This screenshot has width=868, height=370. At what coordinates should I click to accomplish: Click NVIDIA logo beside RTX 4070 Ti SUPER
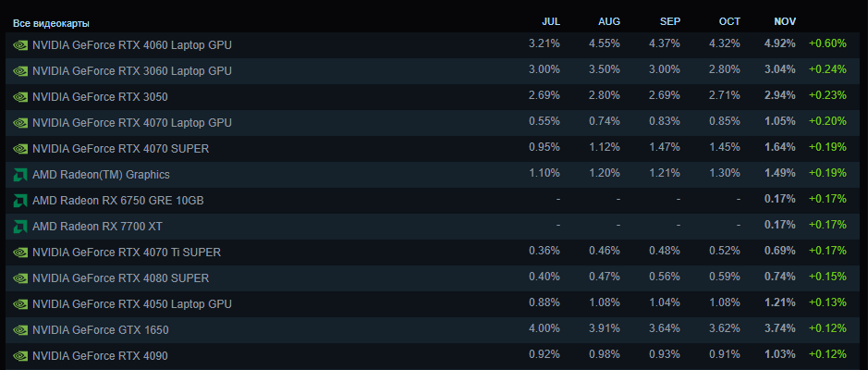coord(20,252)
